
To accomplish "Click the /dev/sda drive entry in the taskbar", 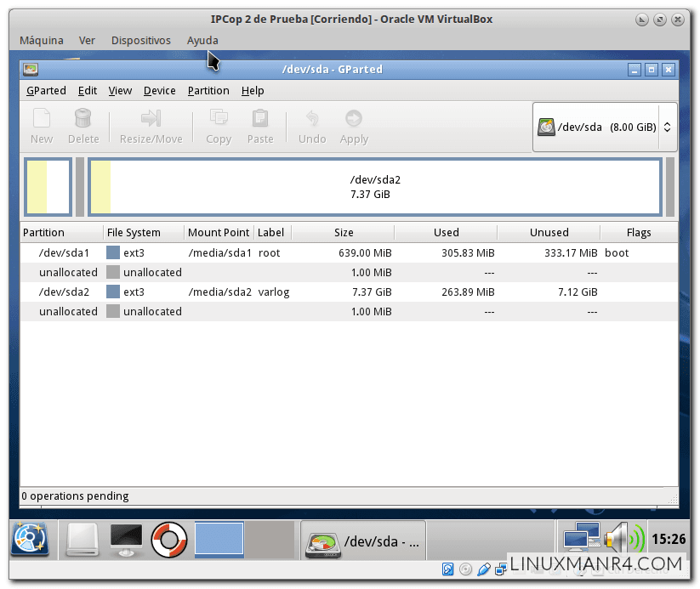I will 362,540.
